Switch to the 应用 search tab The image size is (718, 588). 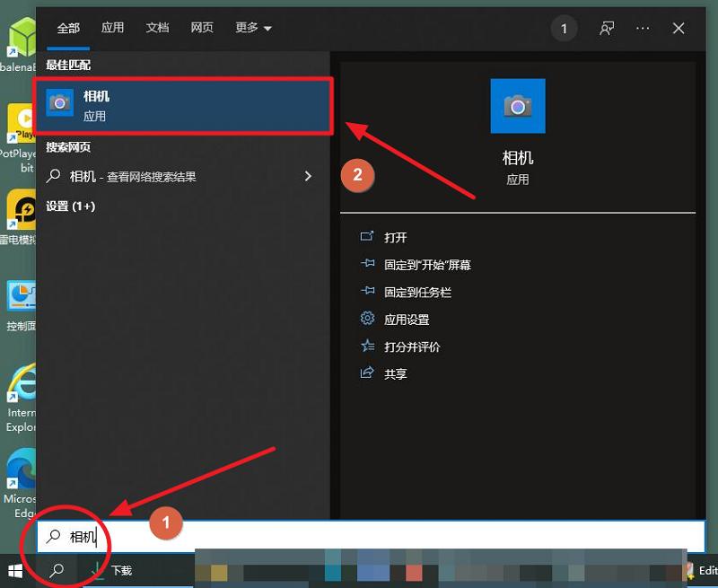coord(112,28)
